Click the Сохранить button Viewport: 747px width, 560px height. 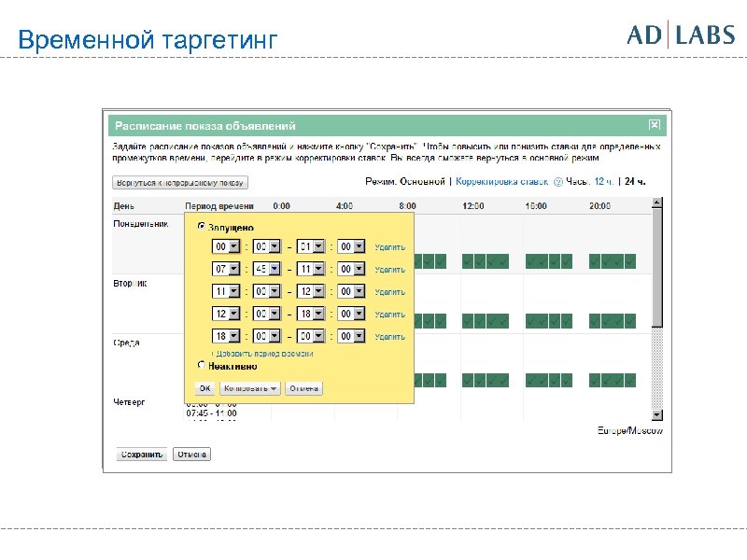(x=142, y=455)
